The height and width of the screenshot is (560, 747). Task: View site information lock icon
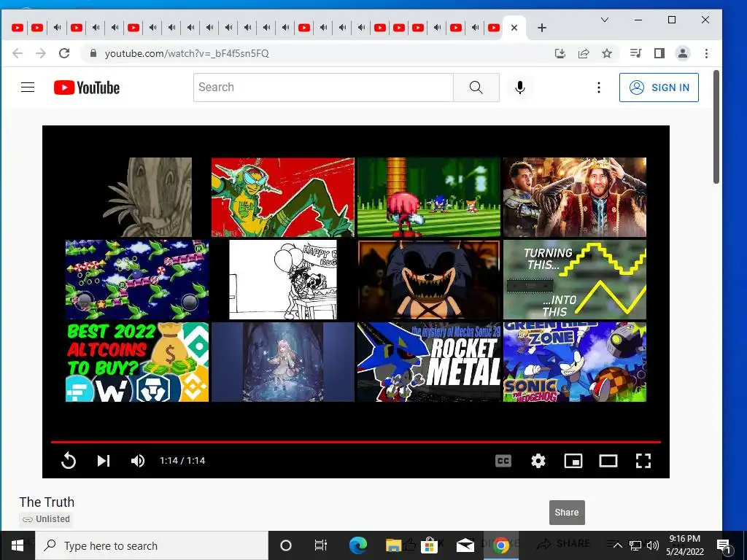pyautogui.click(x=93, y=53)
